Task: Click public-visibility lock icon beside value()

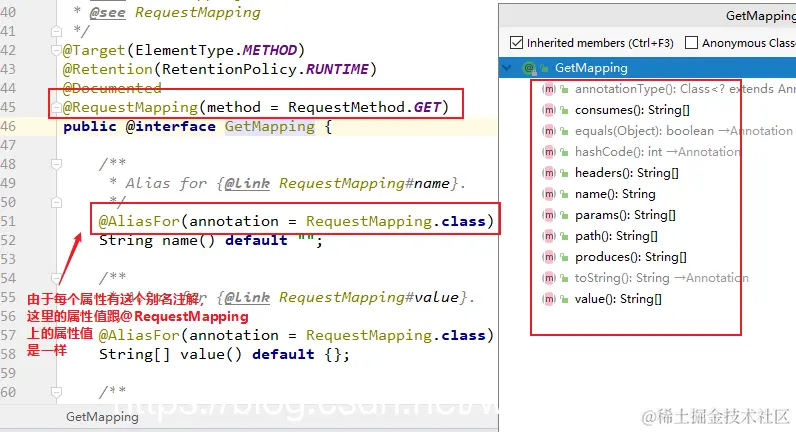Action: (564, 299)
